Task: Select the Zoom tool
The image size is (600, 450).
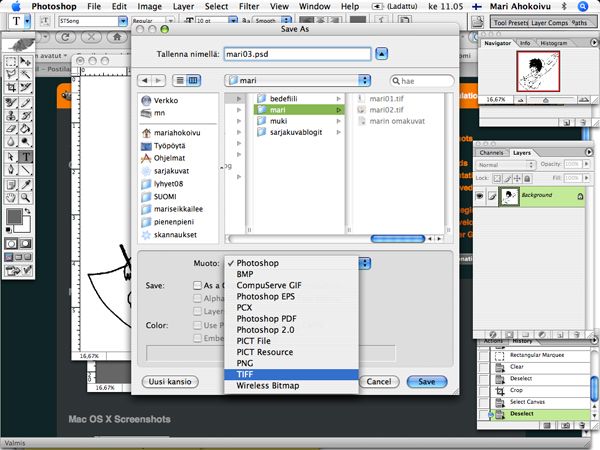Action: [26, 198]
